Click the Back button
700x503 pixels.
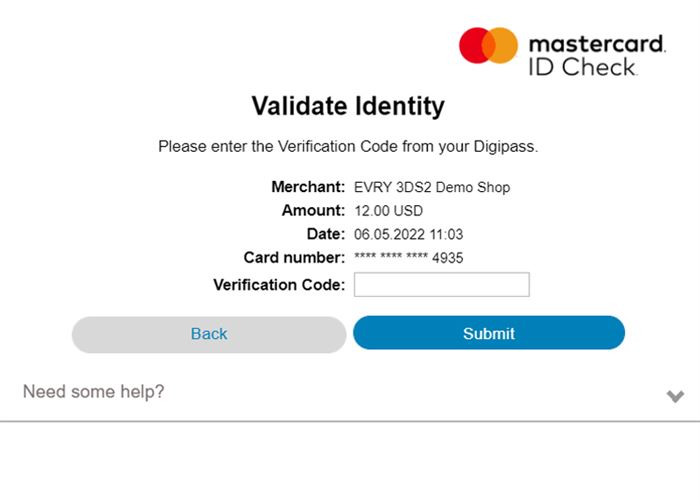[x=209, y=334]
